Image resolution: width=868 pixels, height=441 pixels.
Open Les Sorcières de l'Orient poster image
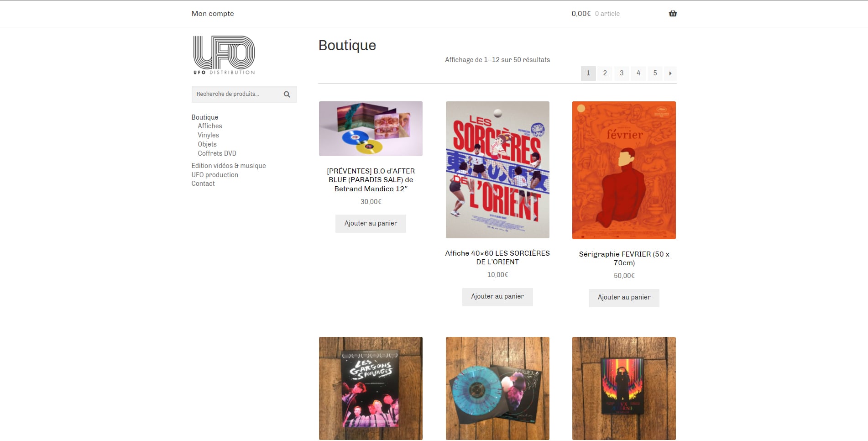click(497, 170)
